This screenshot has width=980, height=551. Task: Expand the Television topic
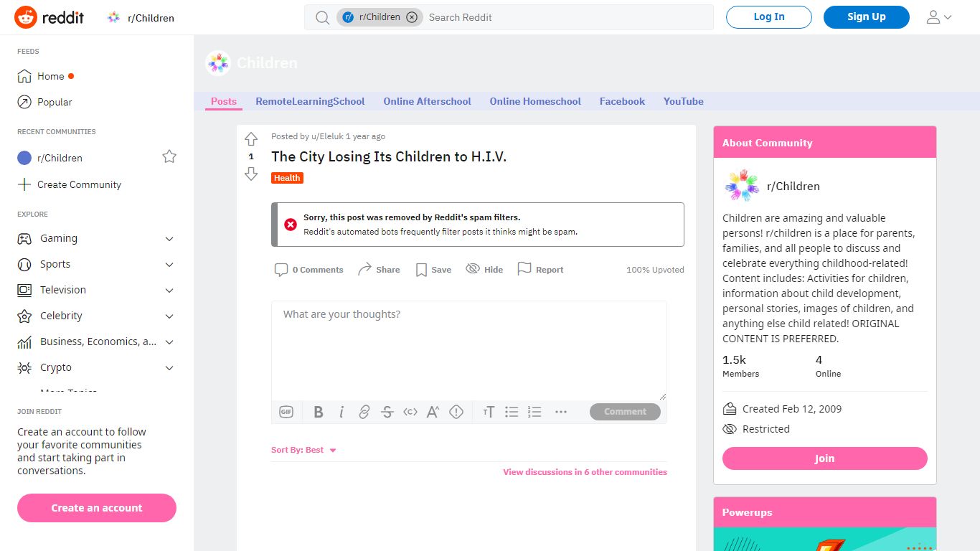[169, 291]
